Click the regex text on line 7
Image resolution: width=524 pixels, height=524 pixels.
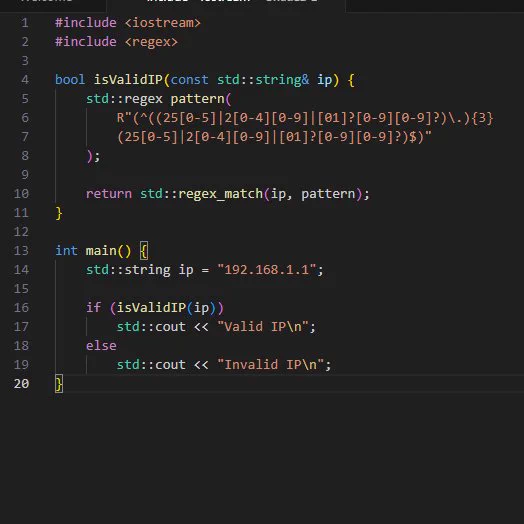coord(274,137)
